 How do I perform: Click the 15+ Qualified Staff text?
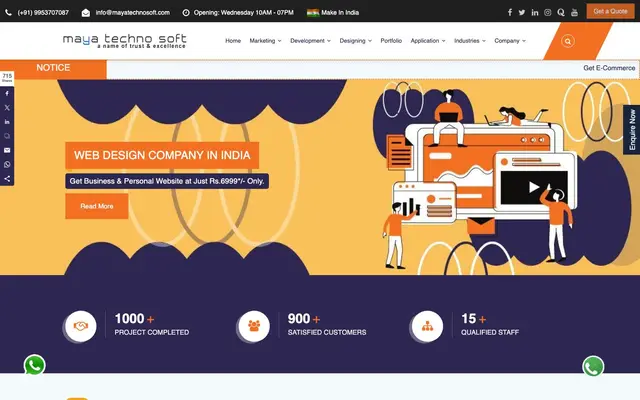coord(490,325)
